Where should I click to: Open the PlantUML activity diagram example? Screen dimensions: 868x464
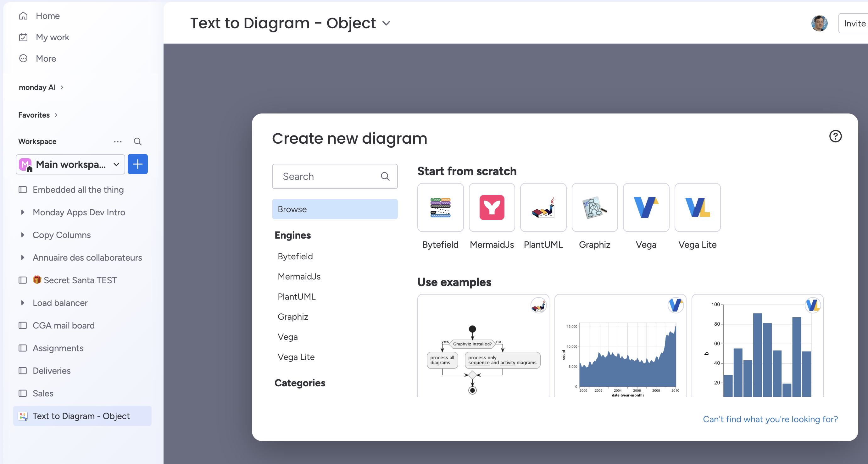pos(483,346)
